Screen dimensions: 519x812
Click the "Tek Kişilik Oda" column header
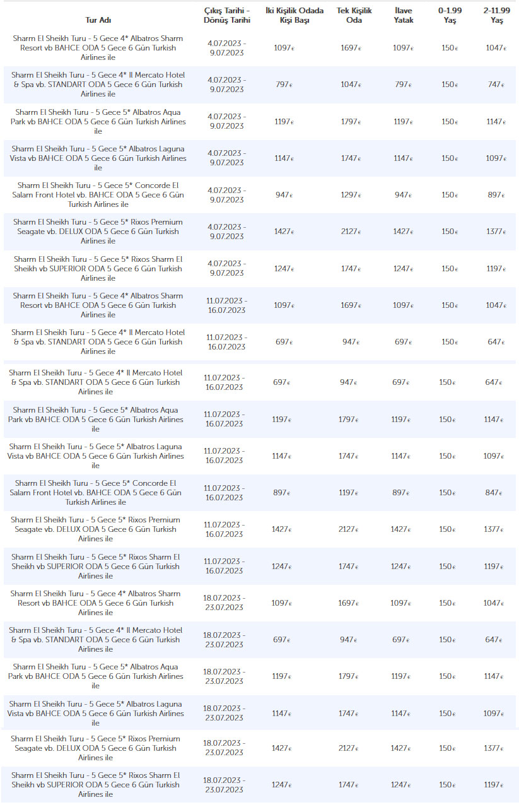[x=354, y=16]
